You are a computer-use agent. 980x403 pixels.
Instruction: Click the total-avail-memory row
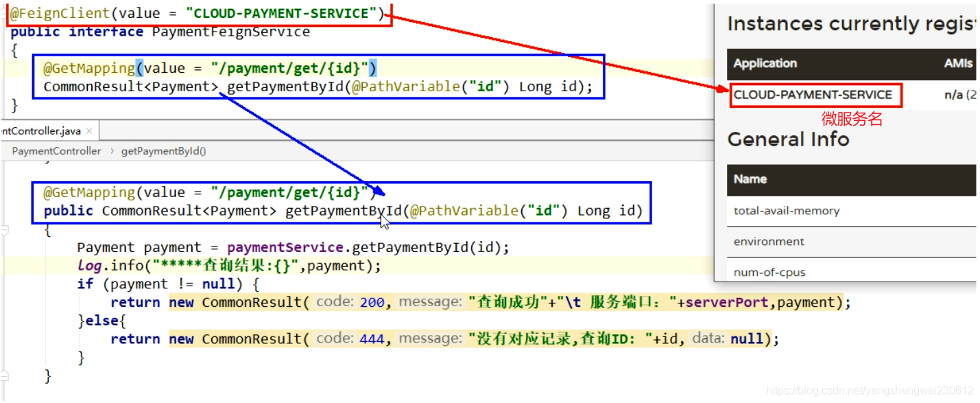(851, 211)
